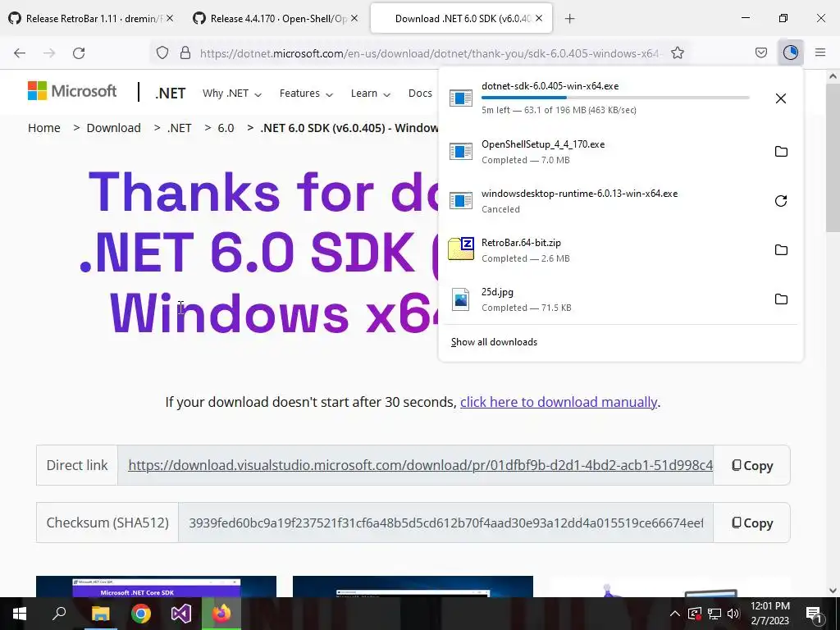Image resolution: width=840 pixels, height=630 pixels.
Task: Open a new browser tab
Action: [570, 19]
